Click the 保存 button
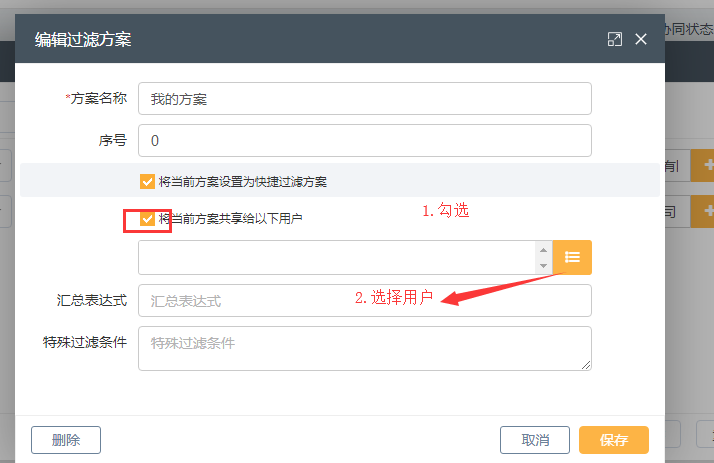This screenshot has width=714, height=463. [614, 440]
